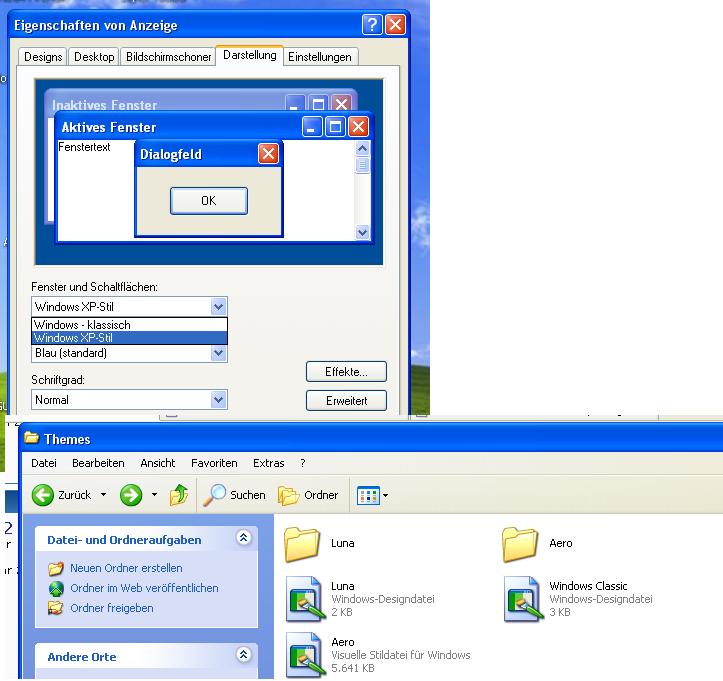Image resolution: width=723 pixels, height=681 pixels.
Task: Open Fenster und Schaltflächen combo box
Action: coord(129,307)
